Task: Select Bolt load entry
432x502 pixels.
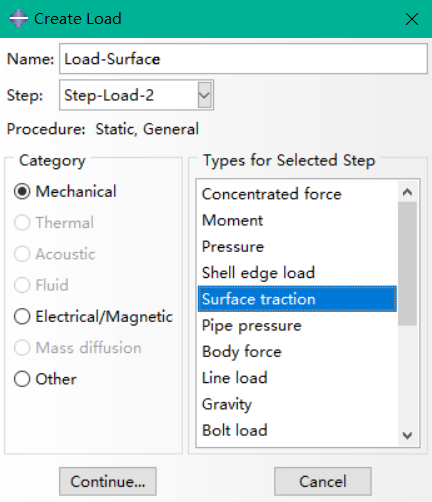Action: point(297,430)
